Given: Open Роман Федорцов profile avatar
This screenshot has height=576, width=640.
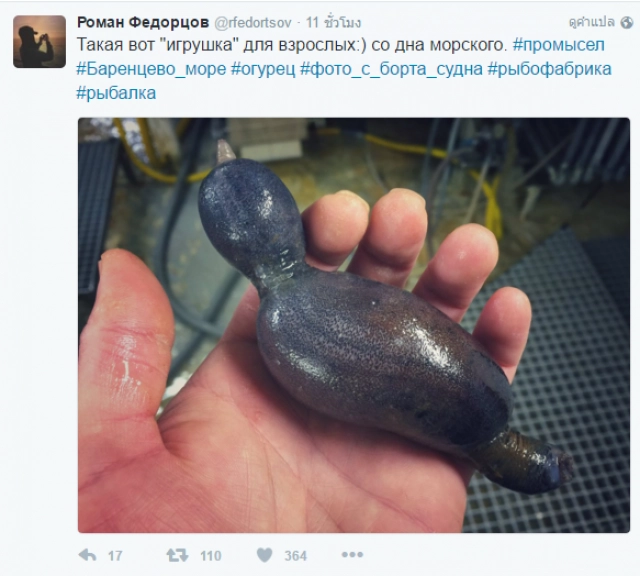Looking at the screenshot, I should 40,42.
